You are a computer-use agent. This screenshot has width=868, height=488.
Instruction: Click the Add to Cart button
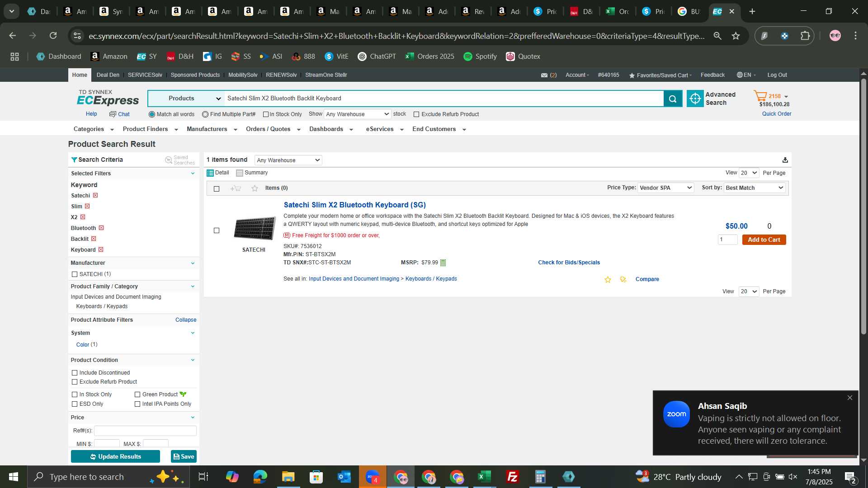[x=764, y=240]
